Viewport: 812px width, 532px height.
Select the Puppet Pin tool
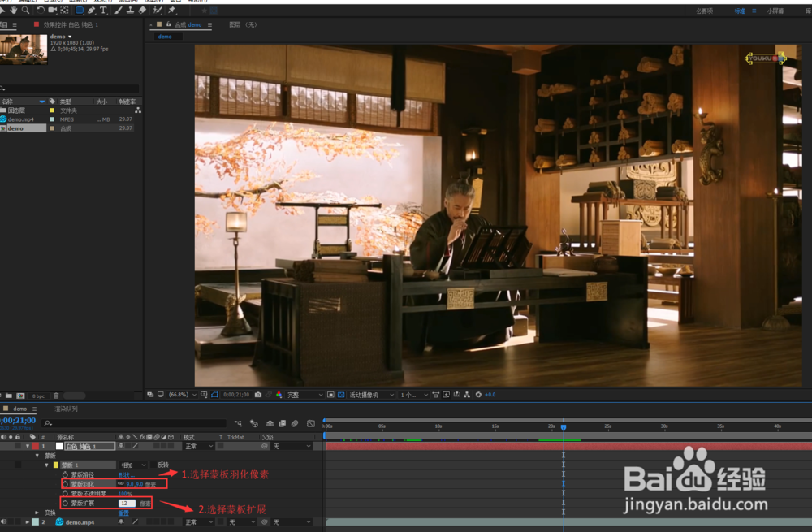pos(172,10)
